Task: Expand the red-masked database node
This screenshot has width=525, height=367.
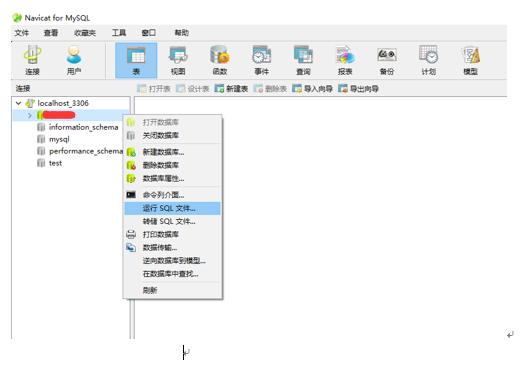Action: (x=30, y=116)
